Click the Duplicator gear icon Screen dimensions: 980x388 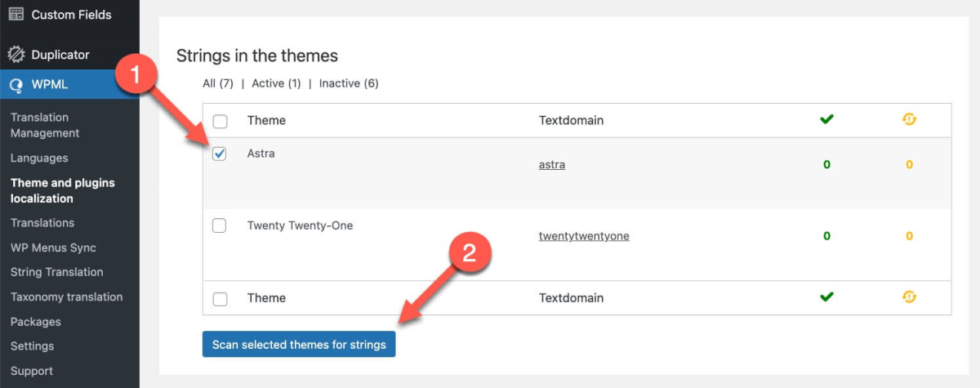(16, 55)
